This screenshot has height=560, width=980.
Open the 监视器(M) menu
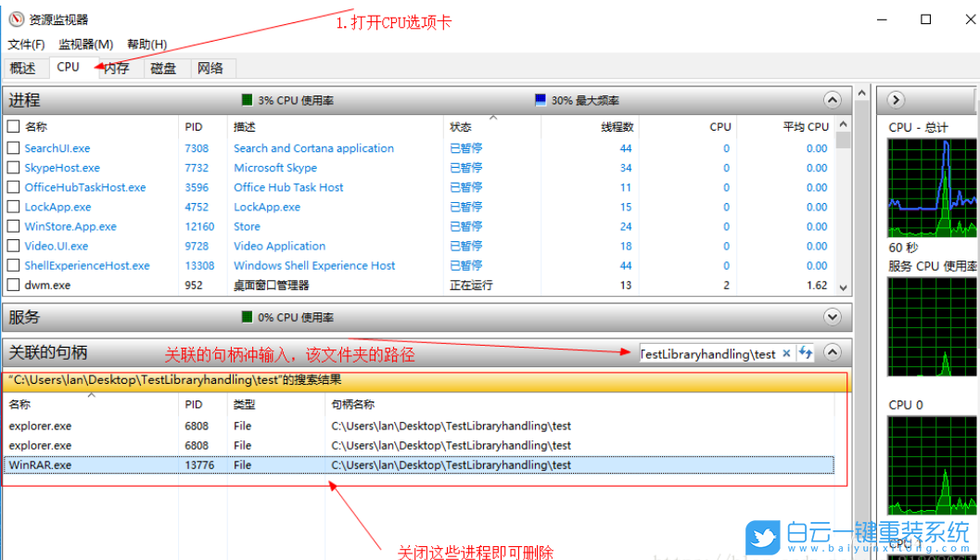pos(85,44)
